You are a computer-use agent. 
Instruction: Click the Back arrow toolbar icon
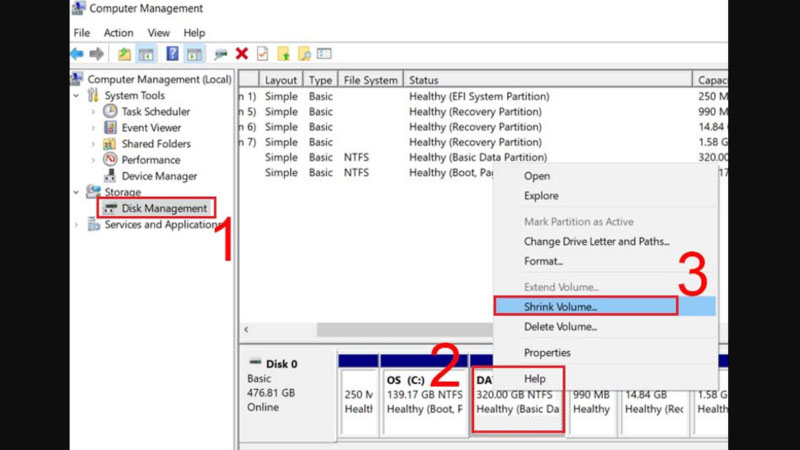[x=78, y=54]
